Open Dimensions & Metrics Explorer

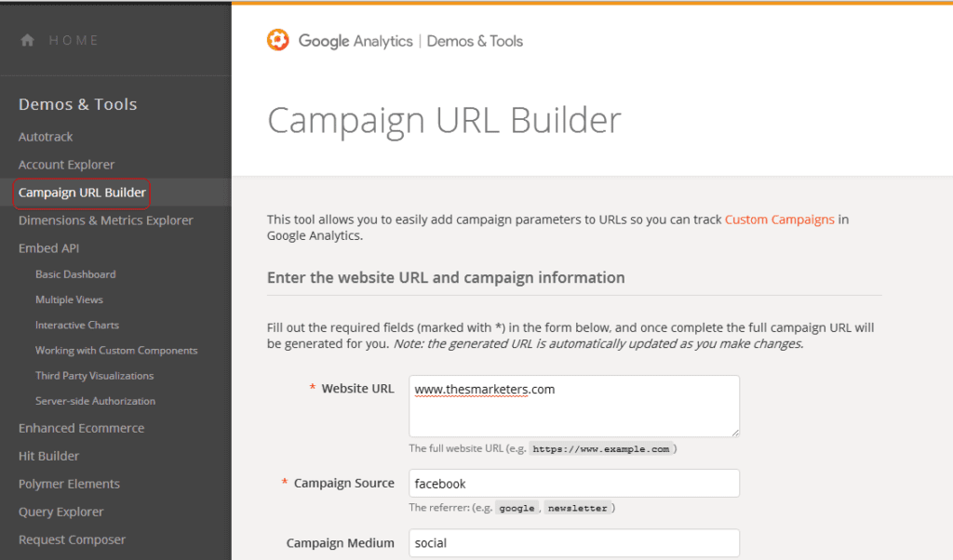tap(106, 220)
